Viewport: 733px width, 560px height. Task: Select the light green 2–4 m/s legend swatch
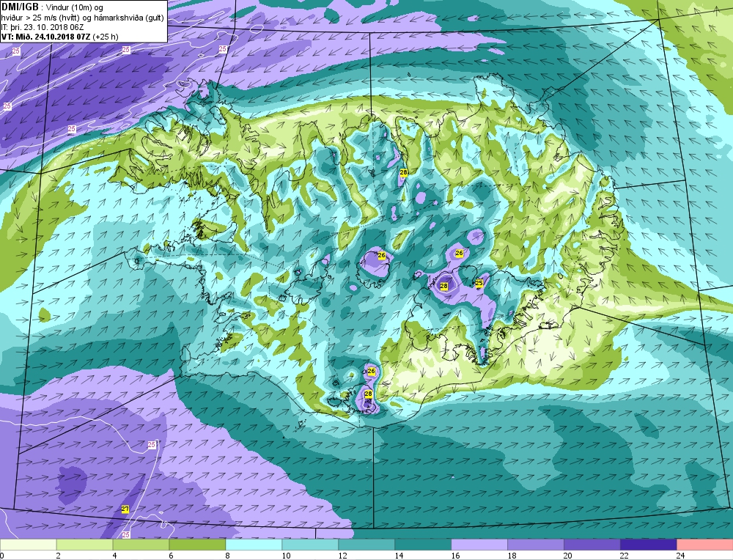[x=84, y=545]
